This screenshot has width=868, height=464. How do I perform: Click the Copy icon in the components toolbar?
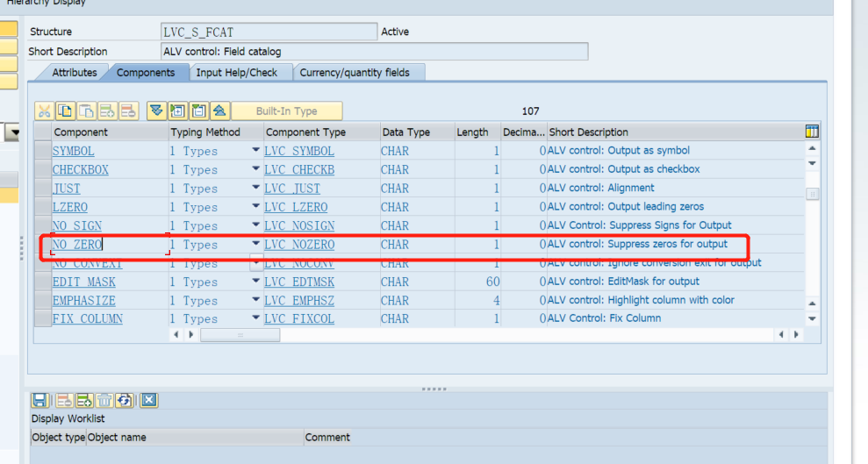click(x=65, y=111)
